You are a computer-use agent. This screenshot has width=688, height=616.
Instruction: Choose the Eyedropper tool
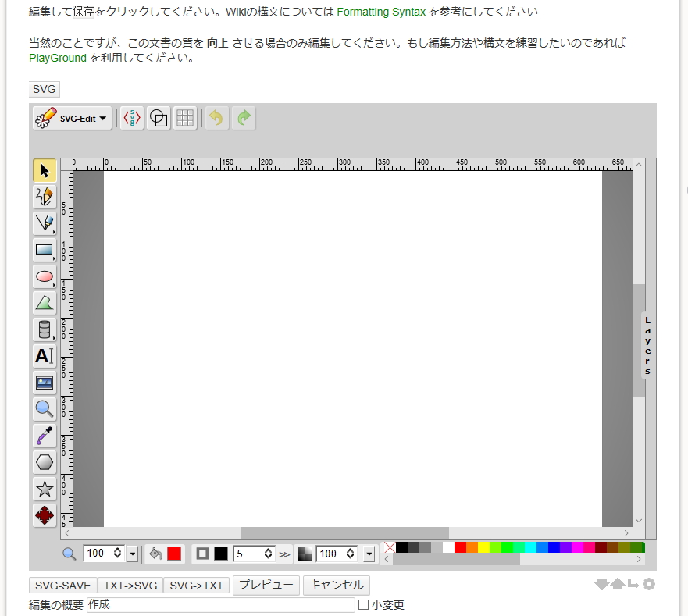tap(44, 436)
